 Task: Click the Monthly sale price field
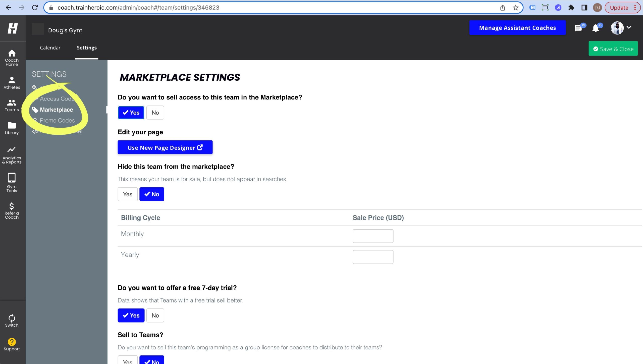tap(373, 236)
